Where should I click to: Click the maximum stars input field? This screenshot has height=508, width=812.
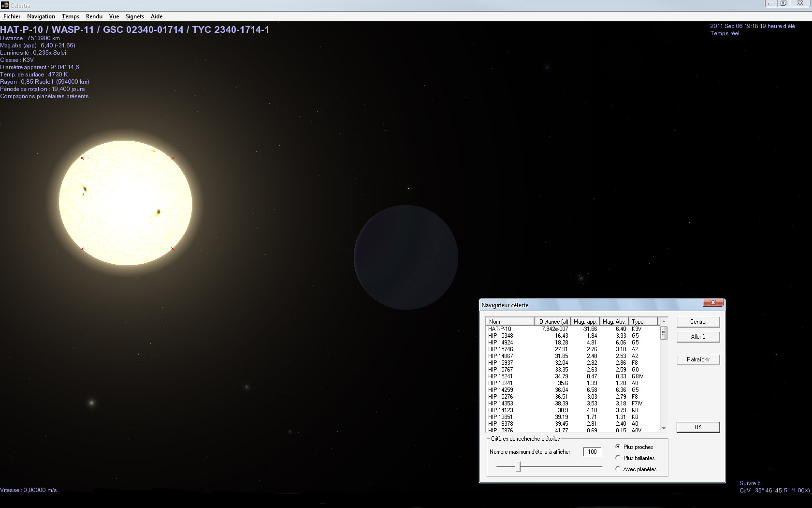592,452
